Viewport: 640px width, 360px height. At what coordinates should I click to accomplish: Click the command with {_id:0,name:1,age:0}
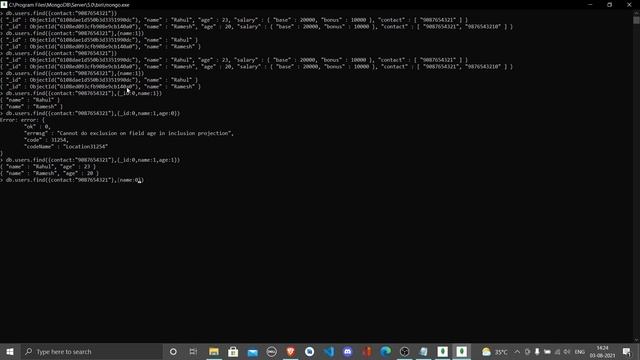(x=90, y=113)
